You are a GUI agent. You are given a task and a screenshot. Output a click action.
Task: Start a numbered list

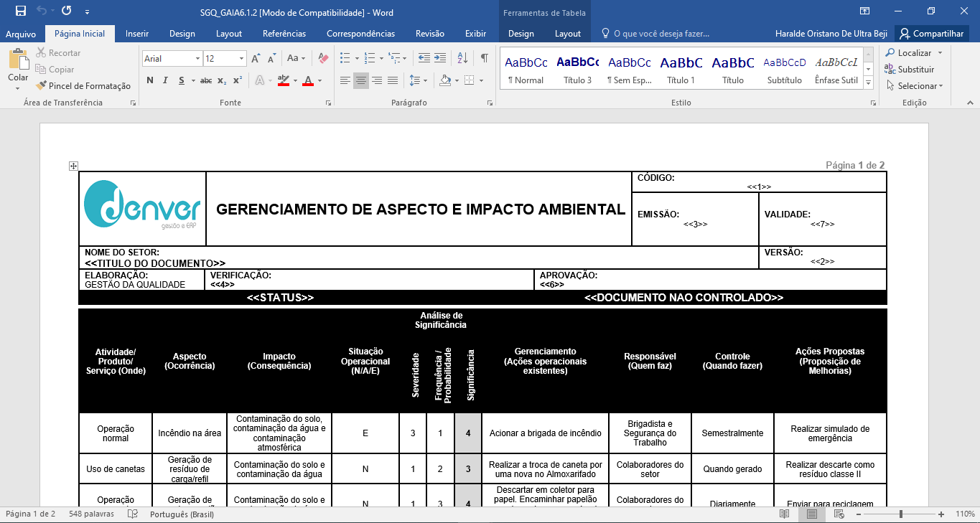point(369,59)
